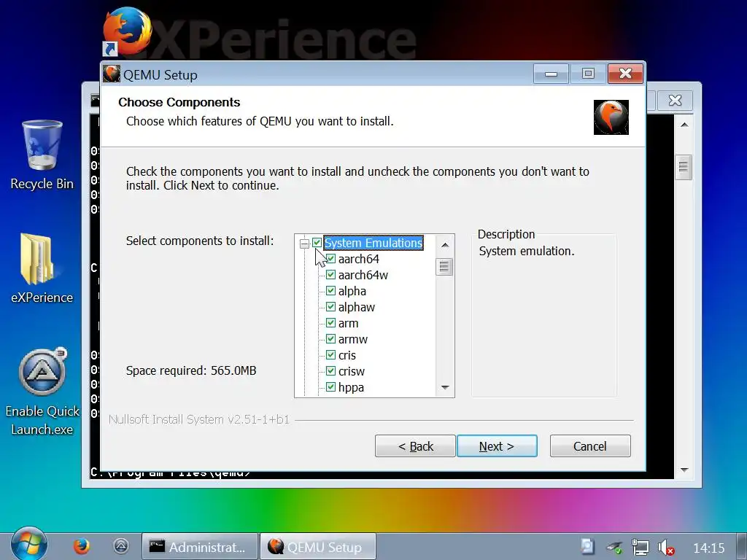Open the muted volume tray icon

(x=665, y=547)
